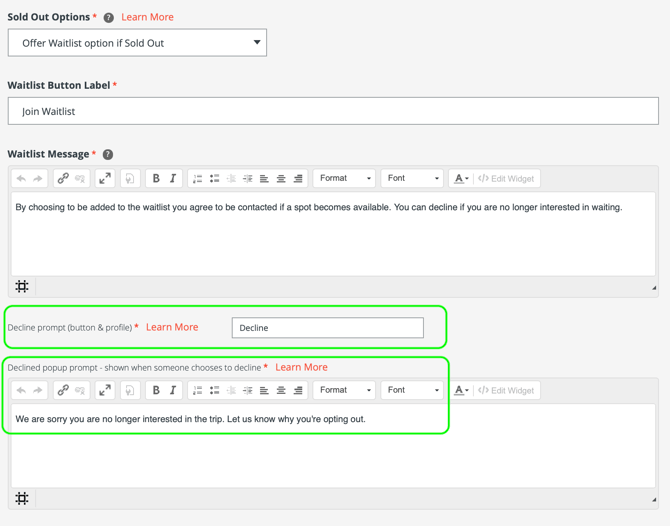Insert bulleted list in Declined popup editor

(x=214, y=391)
